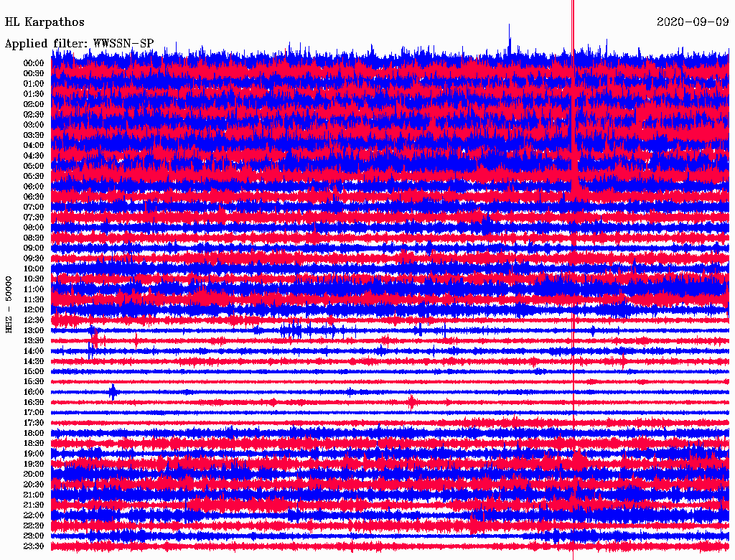
Task: Select the 23:30 time label
Action: tap(34, 546)
